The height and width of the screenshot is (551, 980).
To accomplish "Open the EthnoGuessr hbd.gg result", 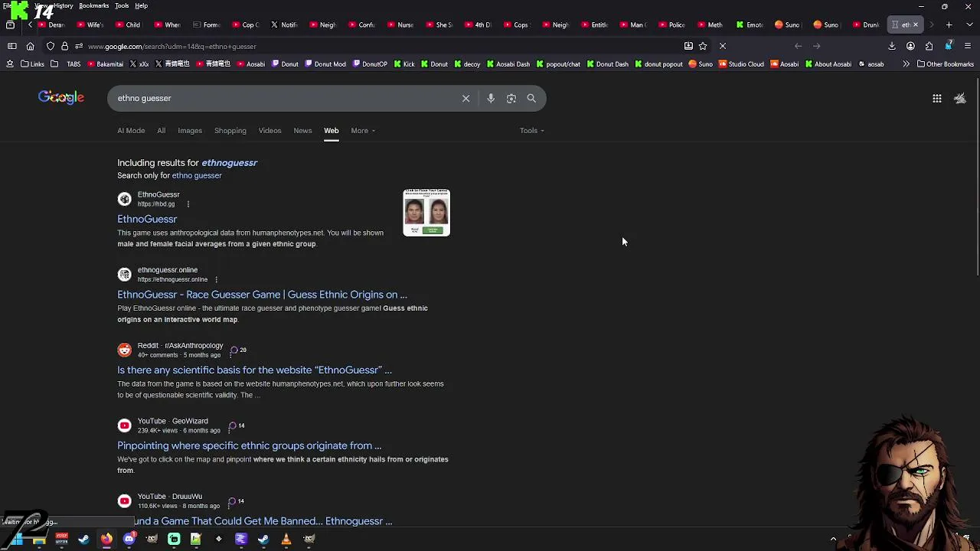I will (x=147, y=220).
